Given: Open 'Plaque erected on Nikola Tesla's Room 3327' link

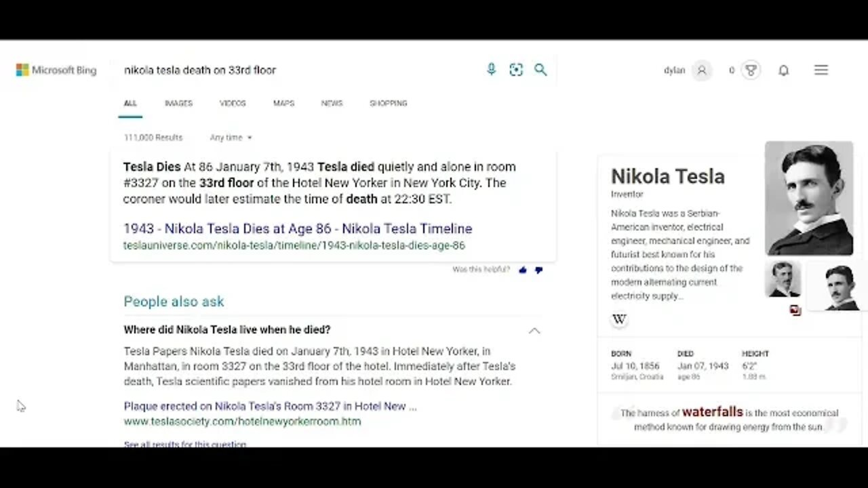Looking at the screenshot, I should 270,406.
